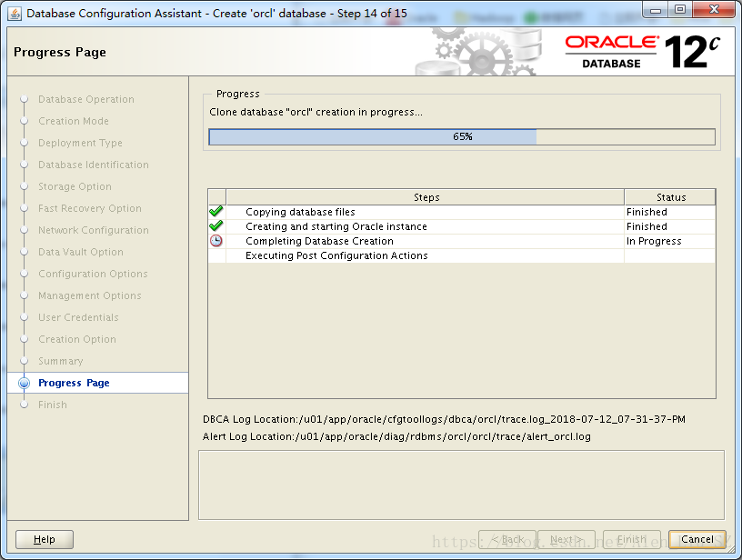Click 'Copying database files' row text

tap(300, 212)
